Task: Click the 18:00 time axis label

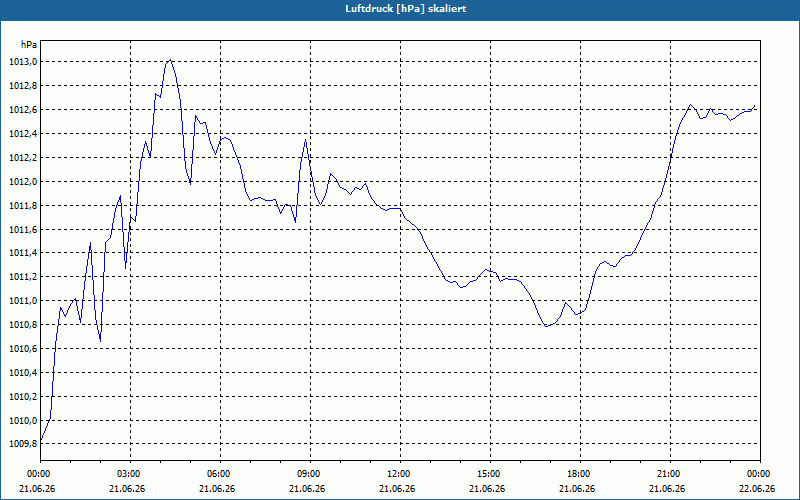Action: pyautogui.click(x=580, y=474)
